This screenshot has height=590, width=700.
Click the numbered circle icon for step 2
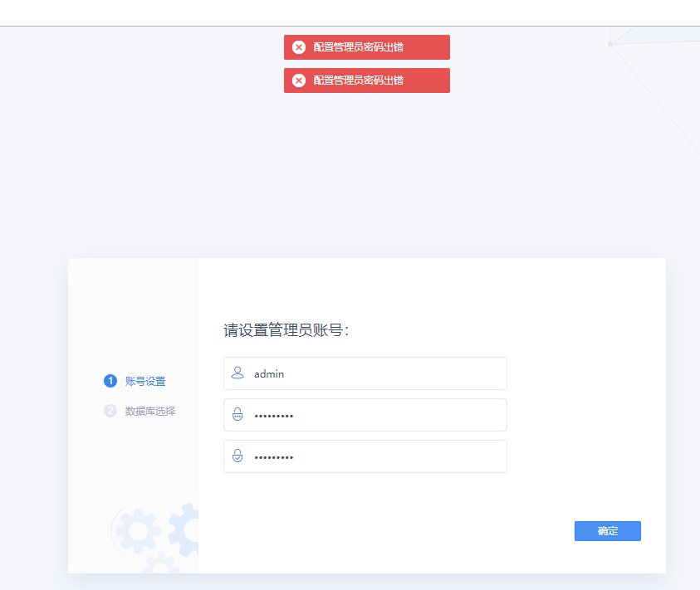click(110, 411)
